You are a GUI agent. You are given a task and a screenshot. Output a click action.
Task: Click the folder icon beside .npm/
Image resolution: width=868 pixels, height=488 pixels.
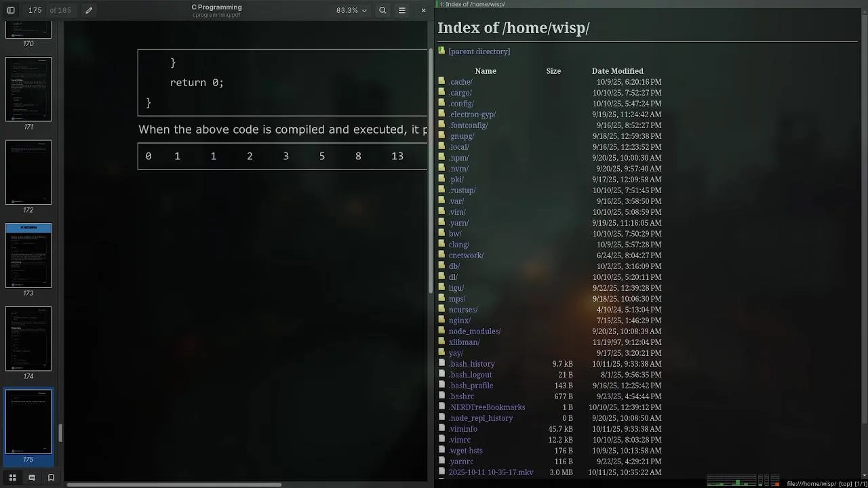click(x=441, y=157)
